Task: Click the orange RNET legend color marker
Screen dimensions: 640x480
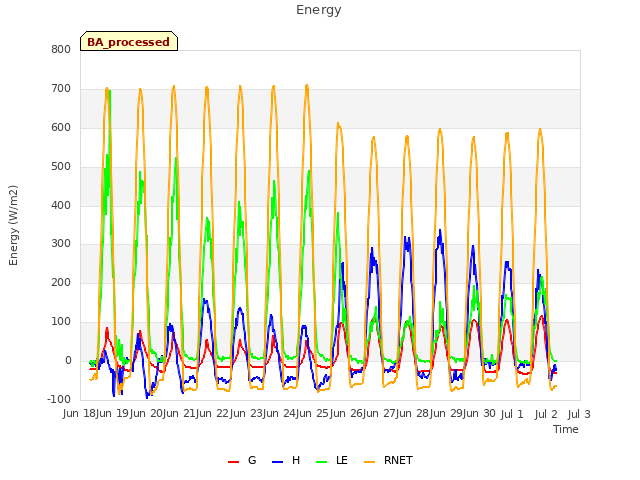Action: [369, 462]
